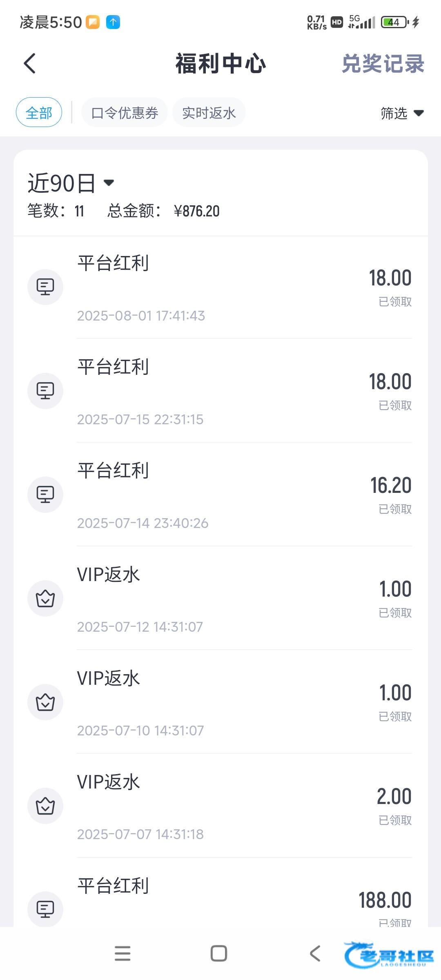Expand the 近90日 date range dropdown
The width and height of the screenshot is (441, 980).
tap(71, 183)
